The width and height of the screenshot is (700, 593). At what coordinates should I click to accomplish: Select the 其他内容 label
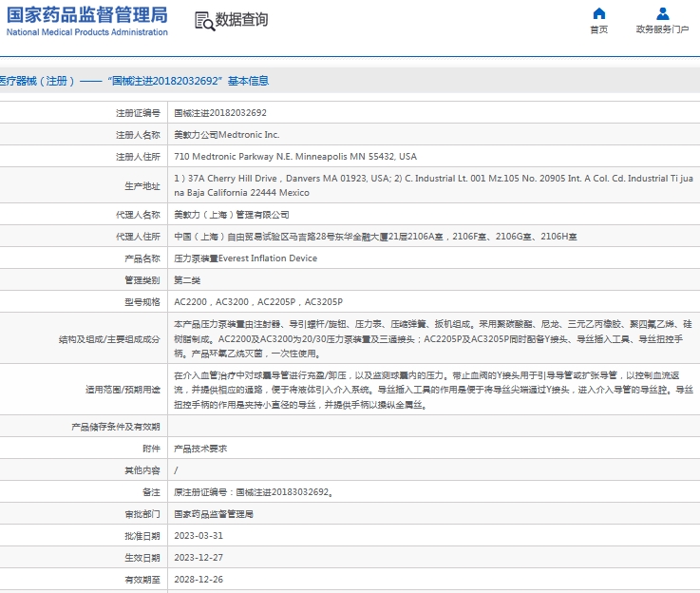click(142, 470)
